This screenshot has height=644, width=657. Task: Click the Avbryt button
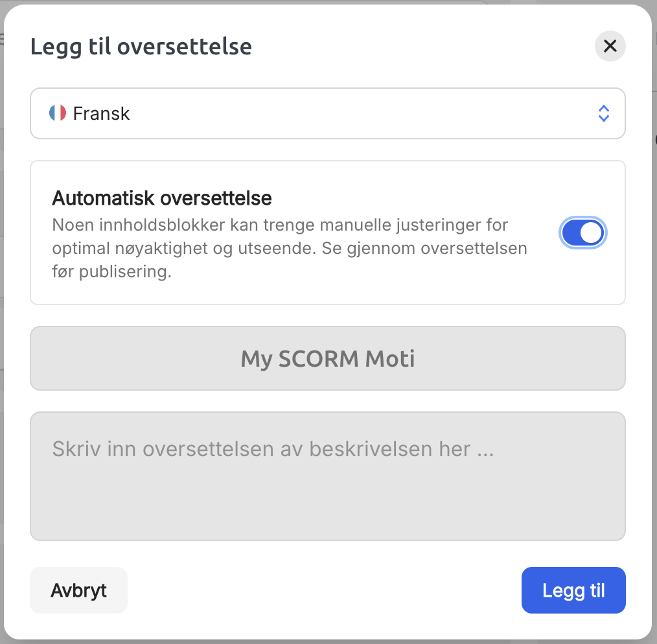pos(79,590)
